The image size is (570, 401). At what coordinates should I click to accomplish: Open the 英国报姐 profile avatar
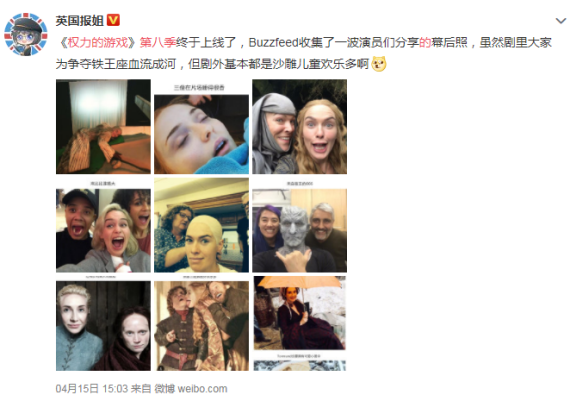click(25, 35)
